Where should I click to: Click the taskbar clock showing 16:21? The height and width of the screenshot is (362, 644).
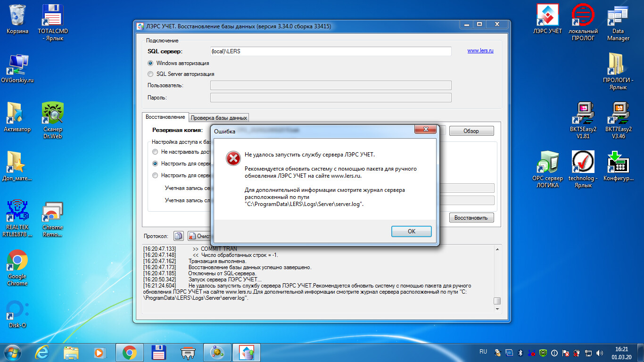(x=622, y=353)
